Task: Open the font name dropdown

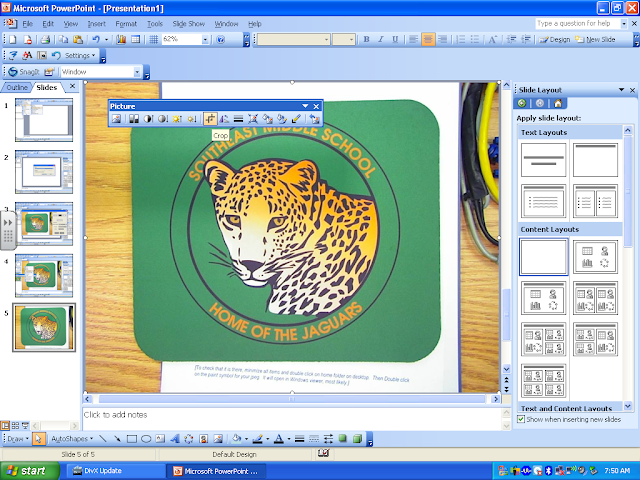Action: tap(327, 40)
